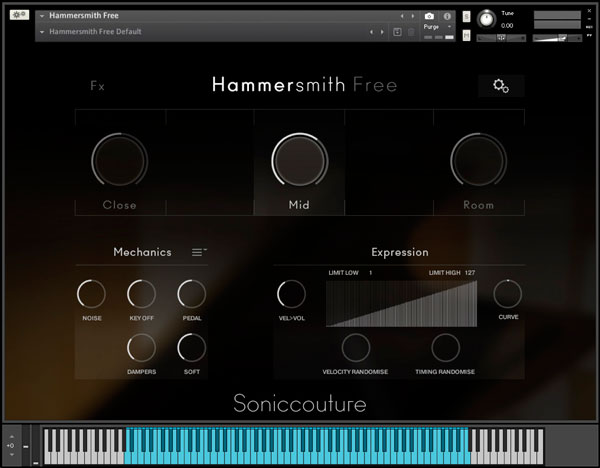The image size is (600, 468).
Task: Select next snapshot arrow beside Hammersmith Free Default
Action: (x=382, y=32)
